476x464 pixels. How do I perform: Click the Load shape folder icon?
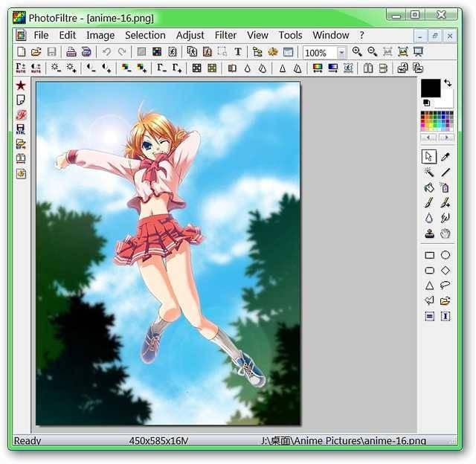[446, 301]
